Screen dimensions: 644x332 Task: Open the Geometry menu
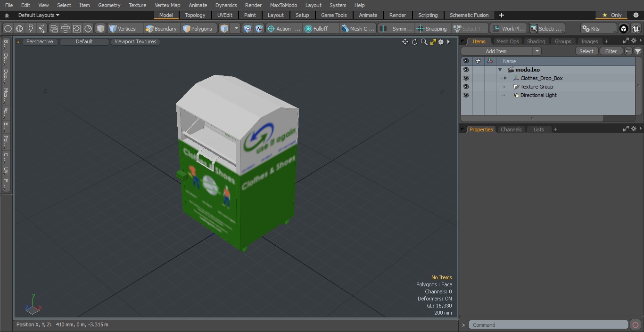tap(109, 5)
